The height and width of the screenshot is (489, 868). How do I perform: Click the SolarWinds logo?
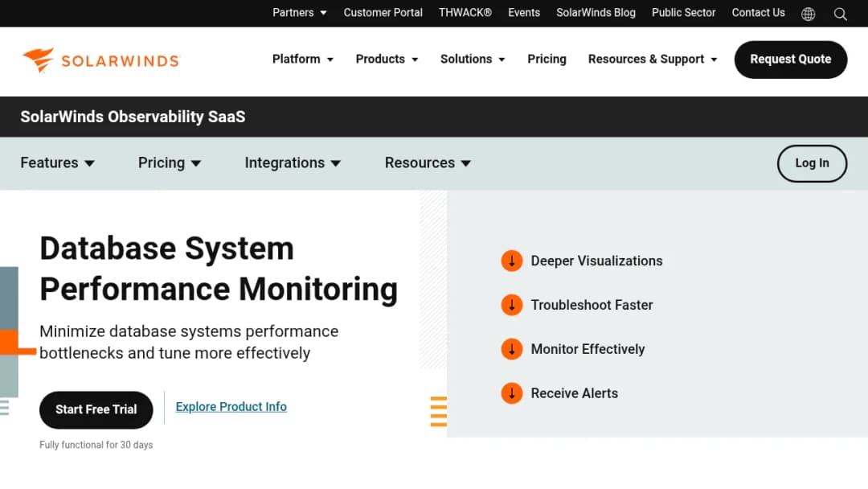[100, 60]
